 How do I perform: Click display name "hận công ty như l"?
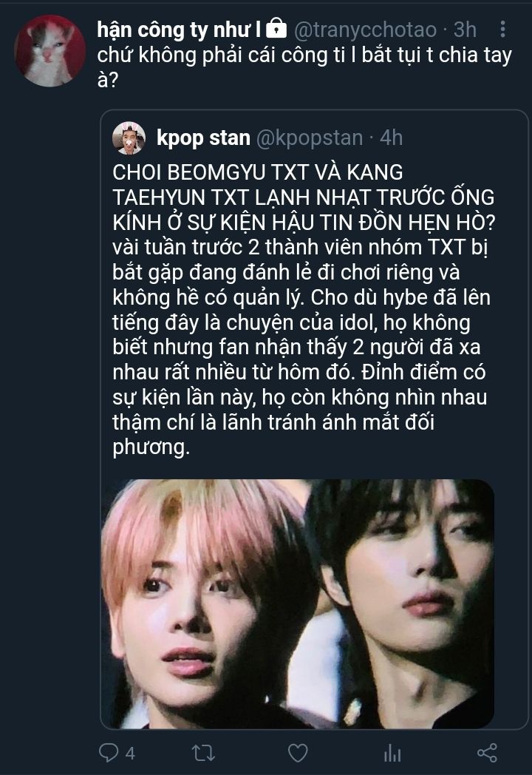[179, 30]
